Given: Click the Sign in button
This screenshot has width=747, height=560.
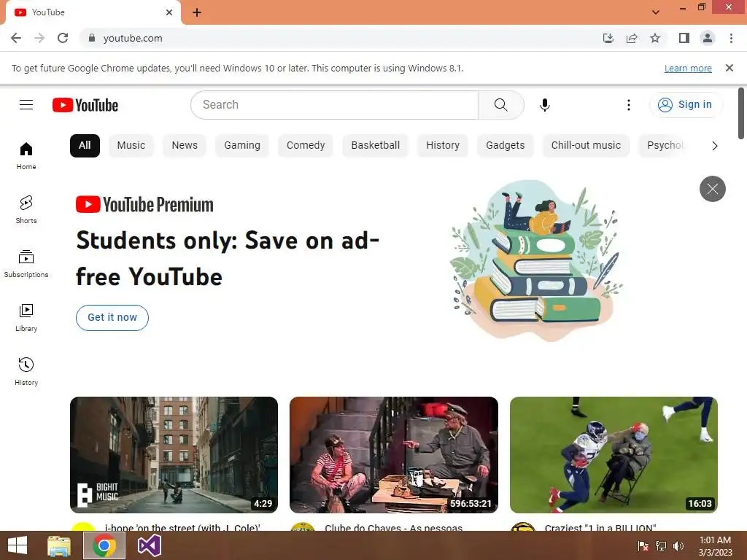Looking at the screenshot, I should 686,105.
